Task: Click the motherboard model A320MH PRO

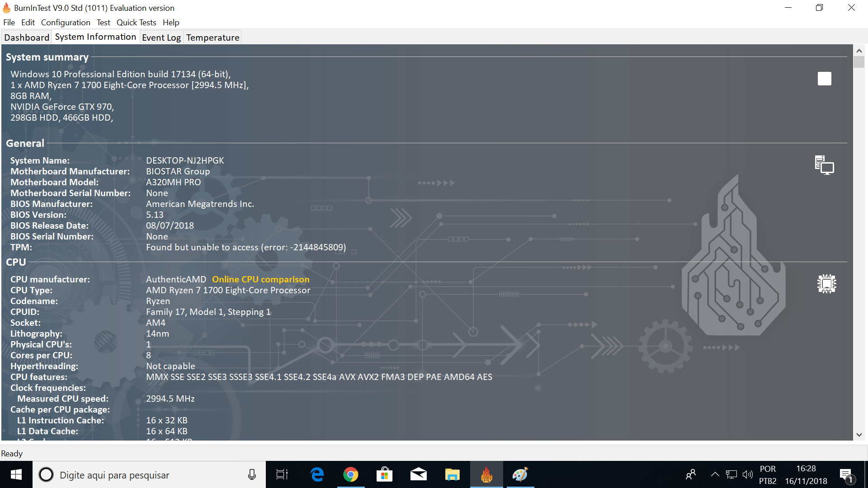Action: (x=173, y=182)
